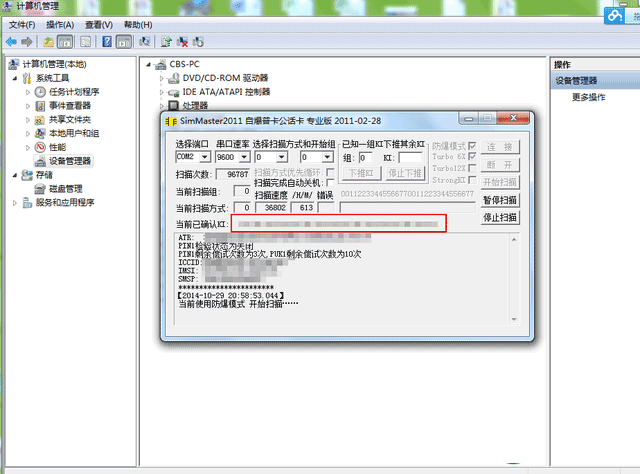Click 更多操作 in the actions pane
The width and height of the screenshot is (640, 474).
pos(589,97)
